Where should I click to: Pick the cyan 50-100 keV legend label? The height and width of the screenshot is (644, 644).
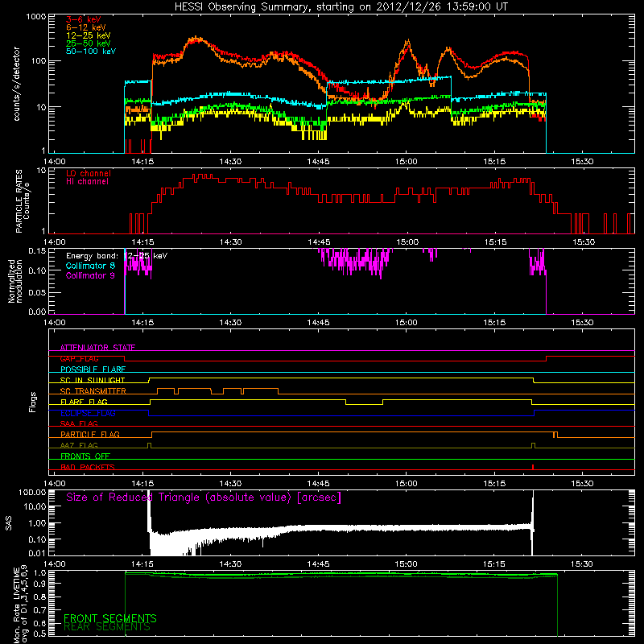pos(91,52)
